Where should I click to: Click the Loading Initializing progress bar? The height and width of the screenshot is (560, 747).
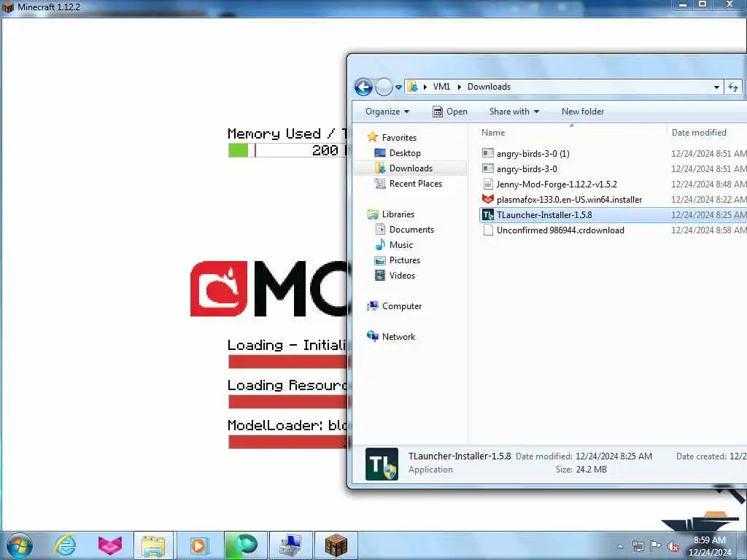pos(287,362)
